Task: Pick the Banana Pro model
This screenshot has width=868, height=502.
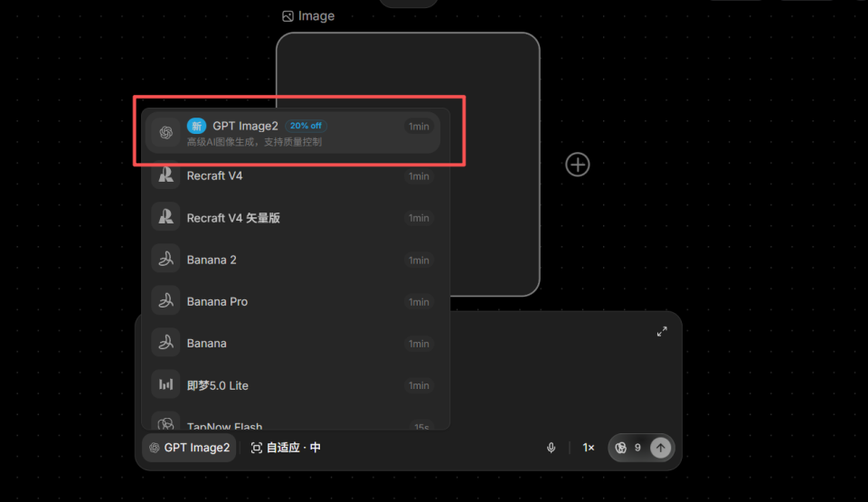Action: tap(293, 301)
